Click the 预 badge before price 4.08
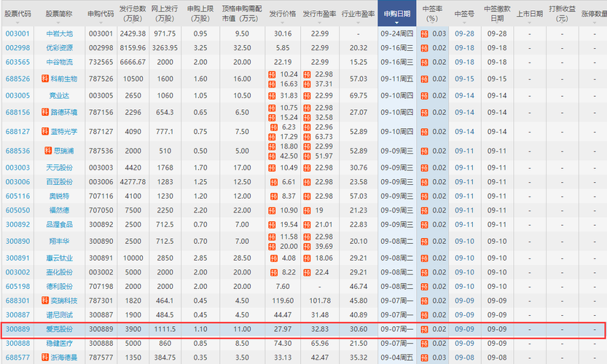Screen dimensions: 607x364 coord(274,258)
